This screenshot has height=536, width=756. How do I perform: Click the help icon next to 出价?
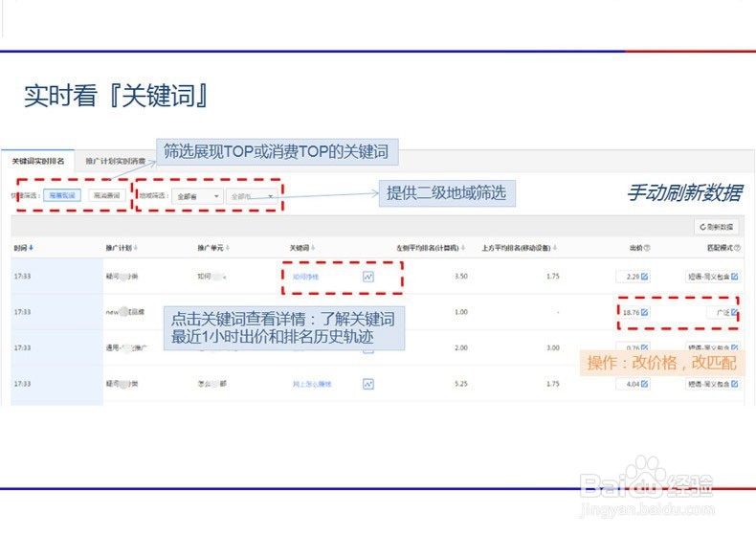(647, 248)
